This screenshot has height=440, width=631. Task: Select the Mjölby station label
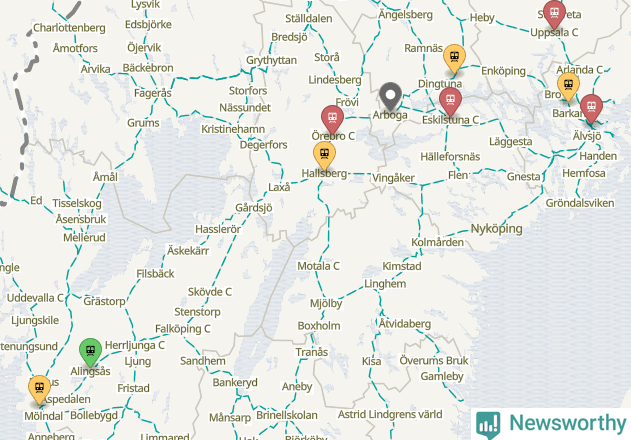326,304
